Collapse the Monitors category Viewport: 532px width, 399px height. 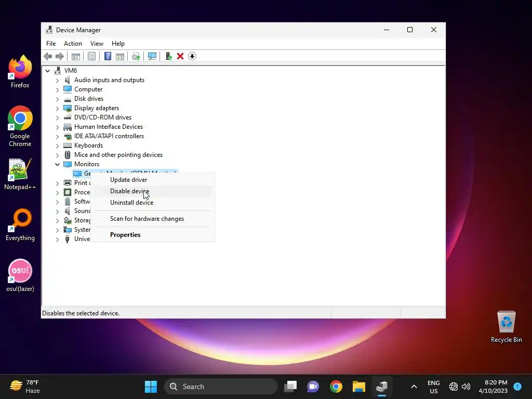(x=57, y=164)
